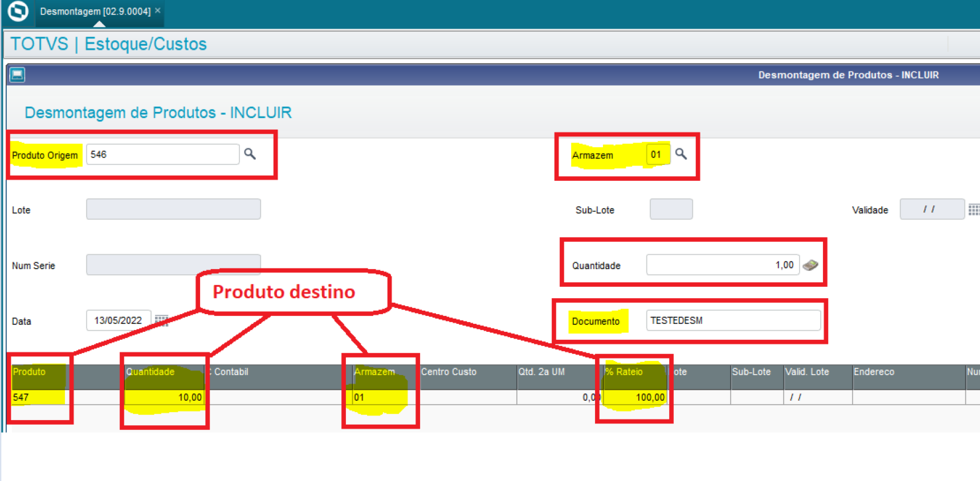
Task: Open the Armazem lookup magnifier
Action: tap(681, 154)
